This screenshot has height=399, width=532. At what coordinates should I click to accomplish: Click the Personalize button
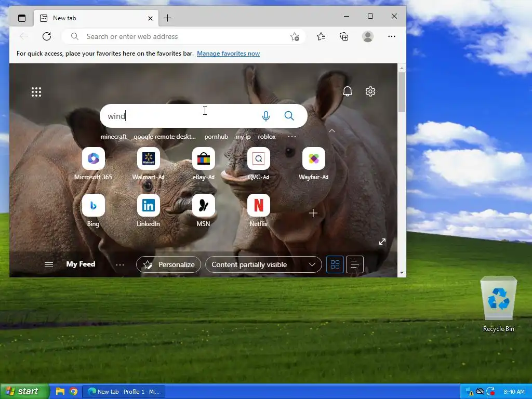point(169,264)
